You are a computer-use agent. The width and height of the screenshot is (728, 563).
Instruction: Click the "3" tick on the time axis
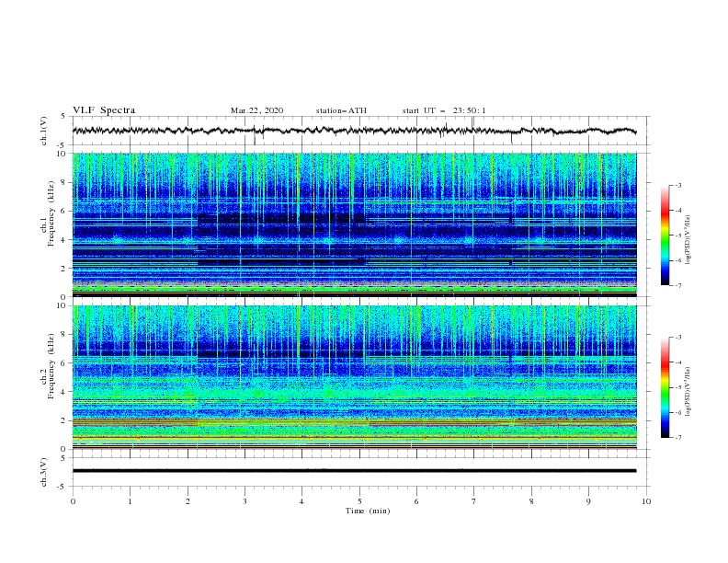[245, 501]
